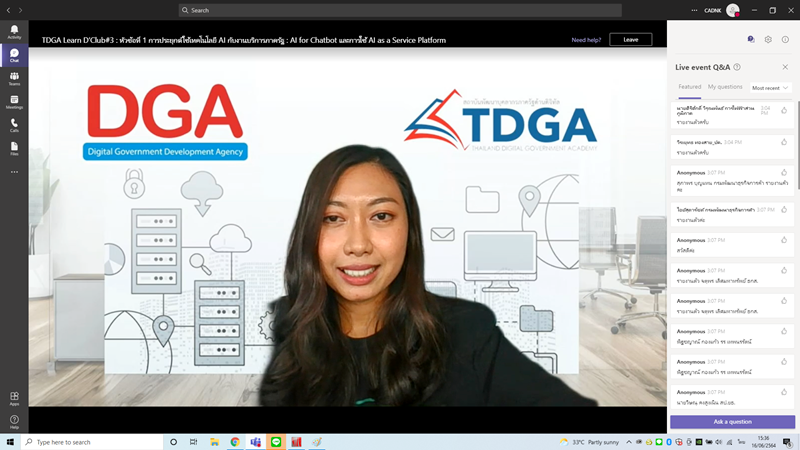Screen dimensions: 800x450
Task: Open the Windows Start menu
Action: (10, 442)
